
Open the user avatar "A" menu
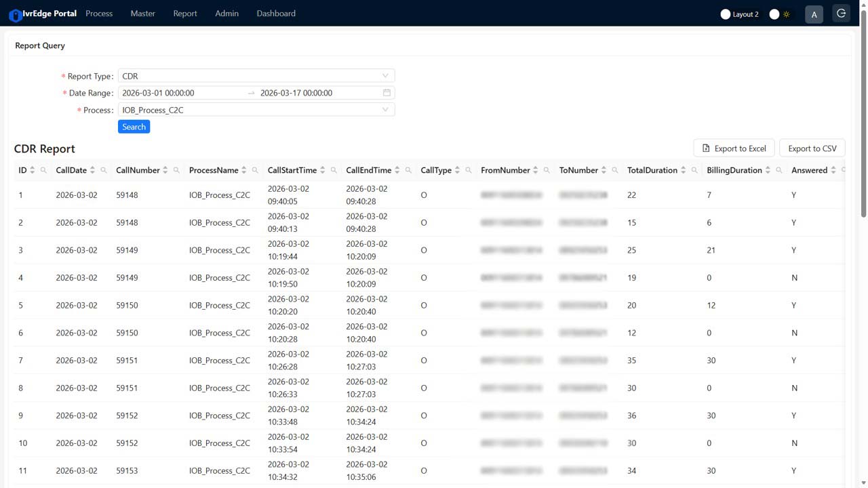(814, 14)
